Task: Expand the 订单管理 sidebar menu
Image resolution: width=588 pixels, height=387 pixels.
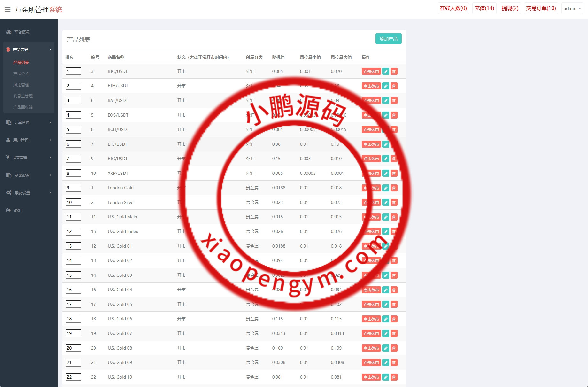Action: coord(29,122)
